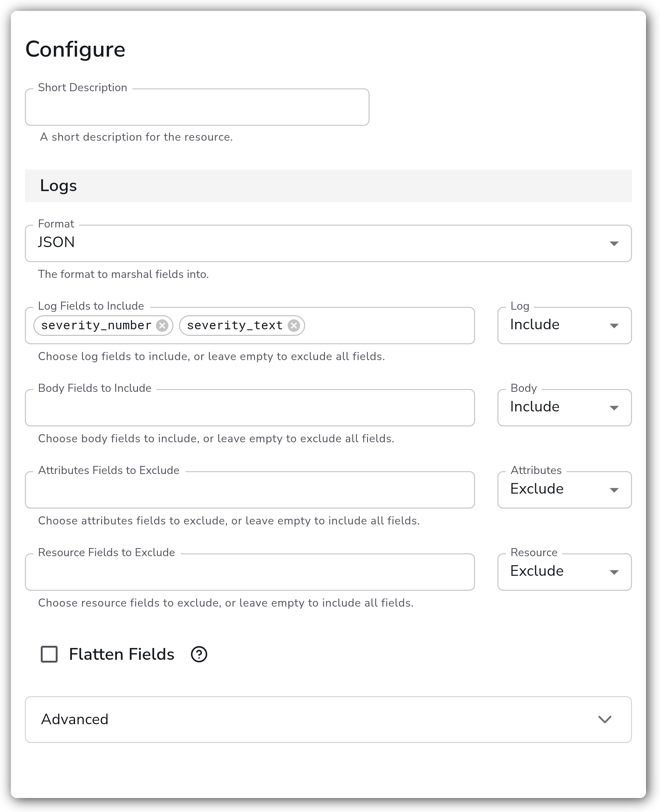Open Flatten Fields help icon
The height and width of the screenshot is (812, 660).
[199, 654]
